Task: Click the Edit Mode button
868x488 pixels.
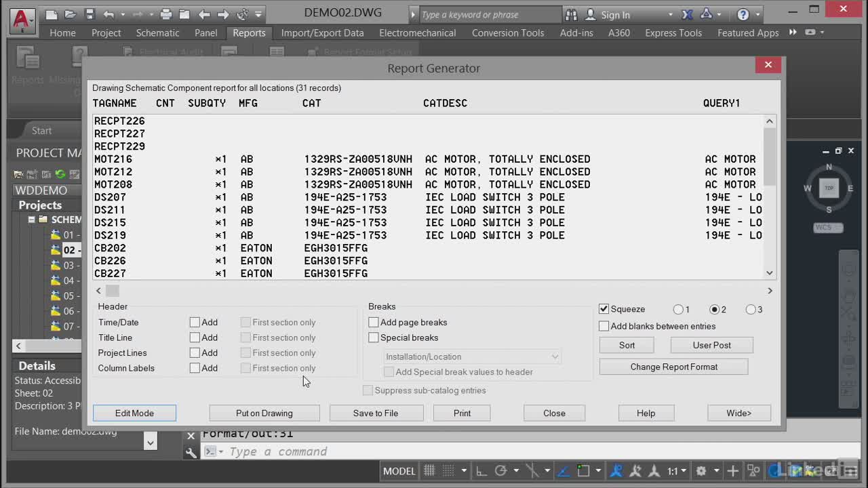Action: 134,413
